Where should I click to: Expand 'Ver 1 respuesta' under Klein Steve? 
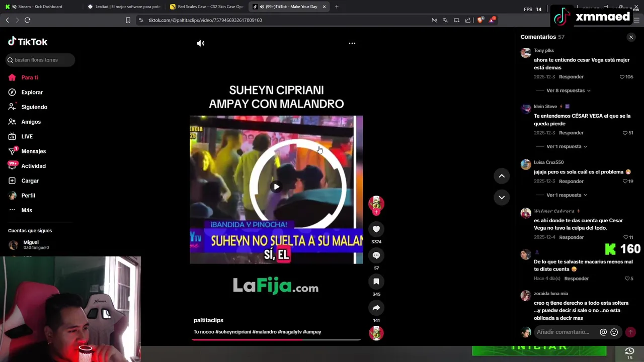[567, 146]
